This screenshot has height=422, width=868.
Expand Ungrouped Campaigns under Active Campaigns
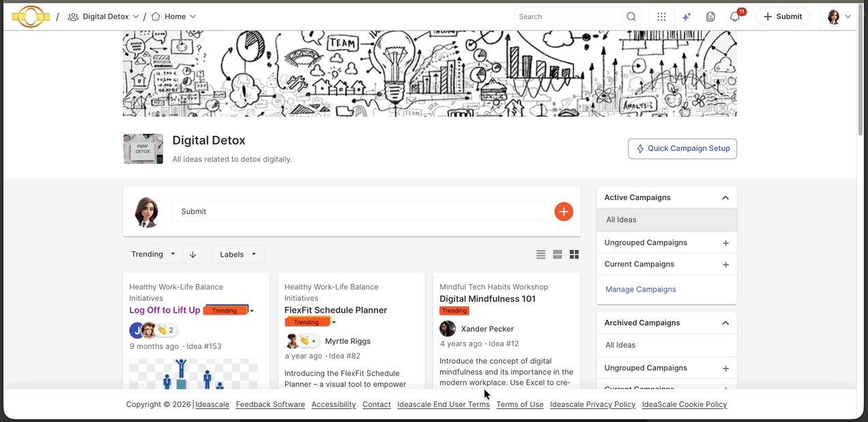point(725,243)
